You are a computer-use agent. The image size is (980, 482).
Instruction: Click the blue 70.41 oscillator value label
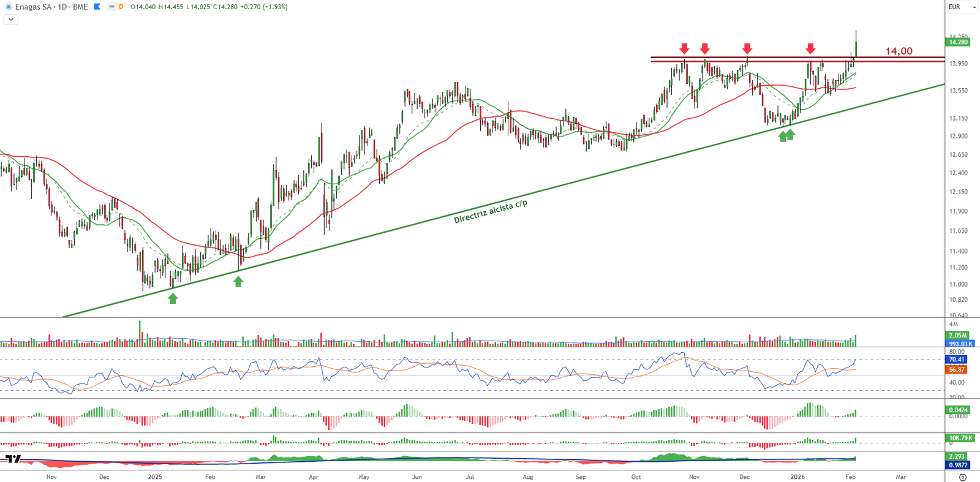tap(957, 360)
